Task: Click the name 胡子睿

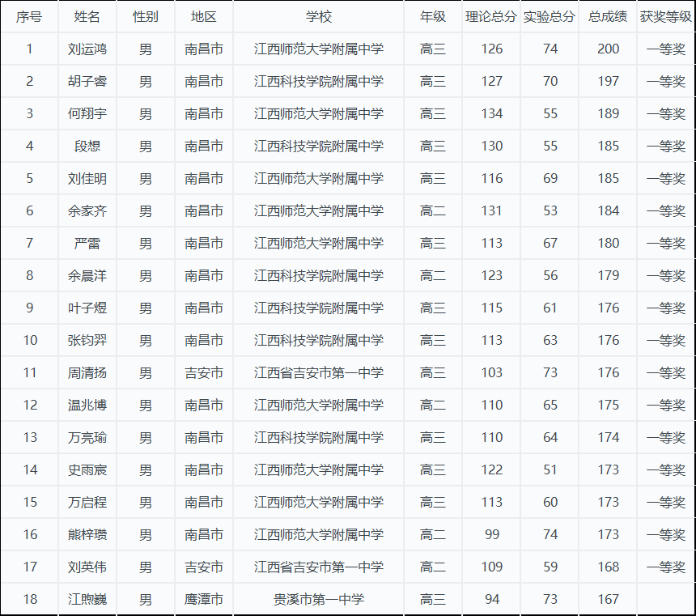Action: pyautogui.click(x=87, y=82)
